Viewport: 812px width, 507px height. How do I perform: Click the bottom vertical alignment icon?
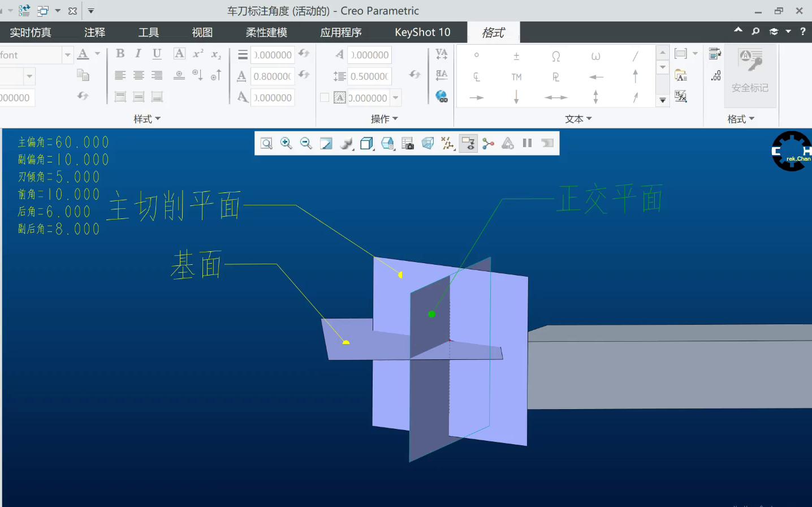[x=157, y=97]
